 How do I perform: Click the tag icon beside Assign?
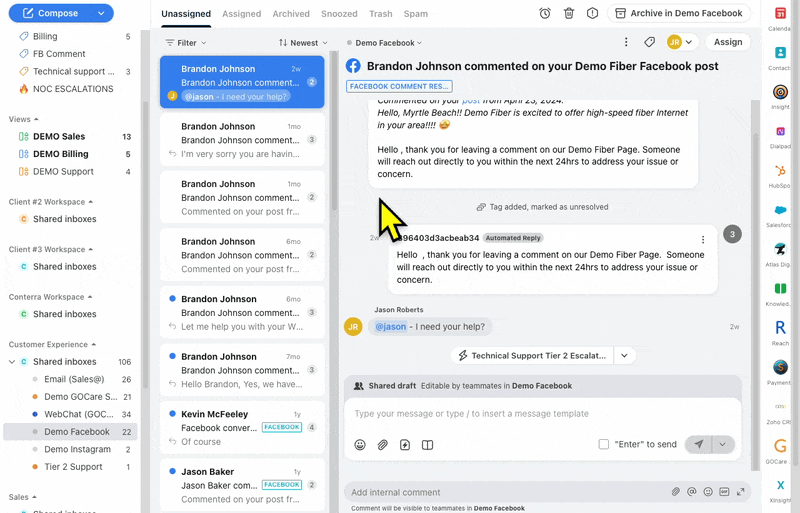(649, 42)
